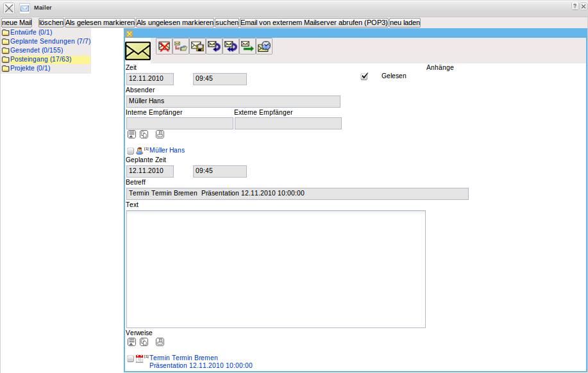Click the stamp icon below Externe Empfänger
This screenshot has height=373, width=588.
(160, 134)
